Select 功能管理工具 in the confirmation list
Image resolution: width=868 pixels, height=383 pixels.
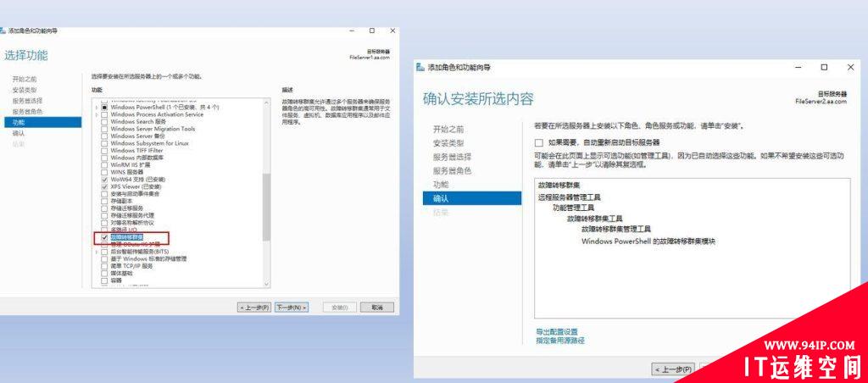(x=573, y=208)
